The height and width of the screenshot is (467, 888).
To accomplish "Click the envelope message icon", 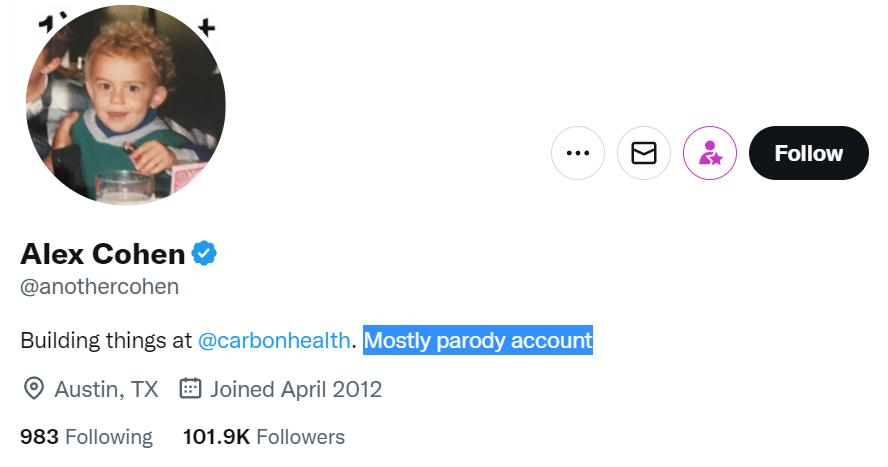I will pyautogui.click(x=644, y=153).
